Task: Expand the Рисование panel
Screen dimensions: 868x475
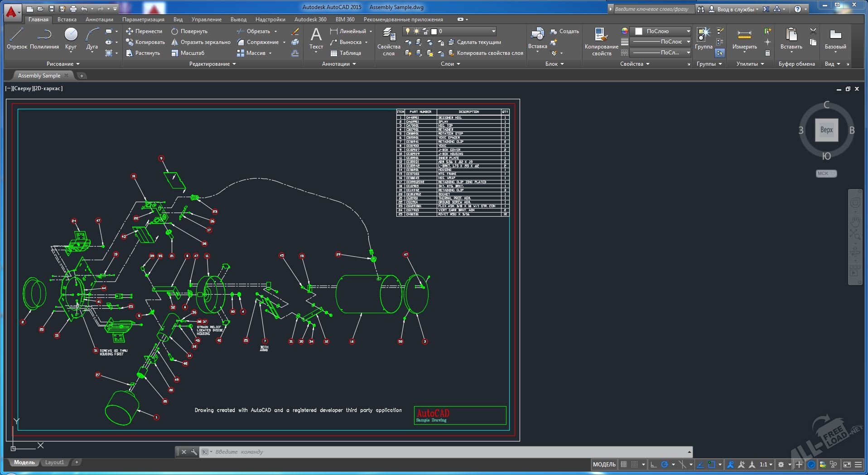Action: (63, 64)
